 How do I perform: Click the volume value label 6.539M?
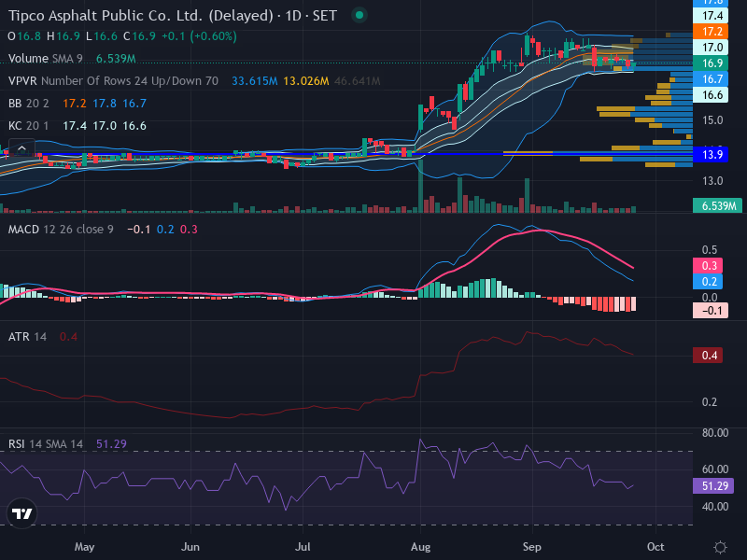click(717, 205)
